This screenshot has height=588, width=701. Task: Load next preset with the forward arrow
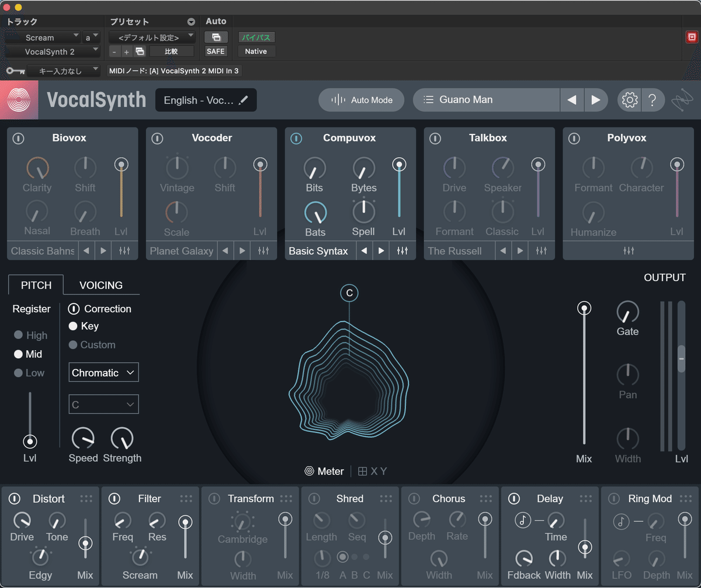pyautogui.click(x=596, y=100)
